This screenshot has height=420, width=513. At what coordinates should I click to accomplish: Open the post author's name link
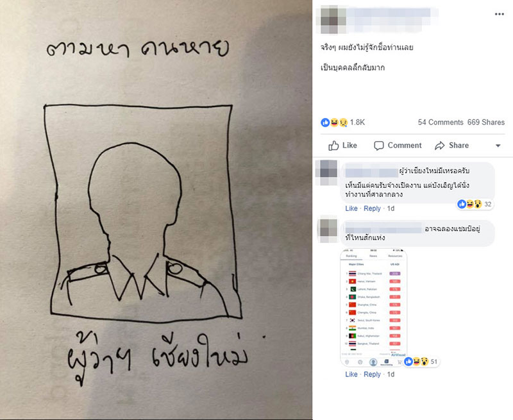pyautogui.click(x=389, y=13)
